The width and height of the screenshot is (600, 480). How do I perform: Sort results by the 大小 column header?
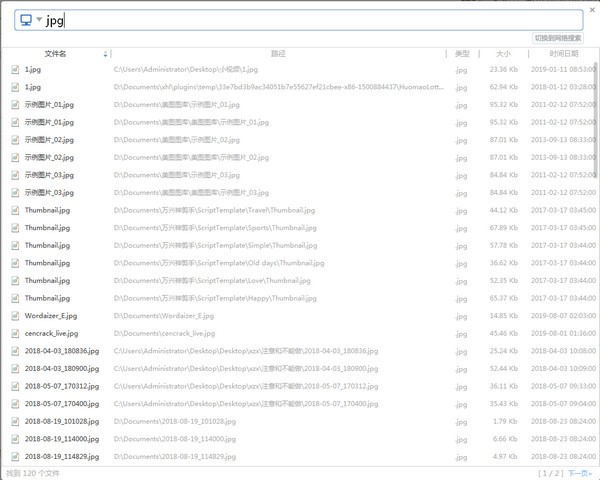502,53
